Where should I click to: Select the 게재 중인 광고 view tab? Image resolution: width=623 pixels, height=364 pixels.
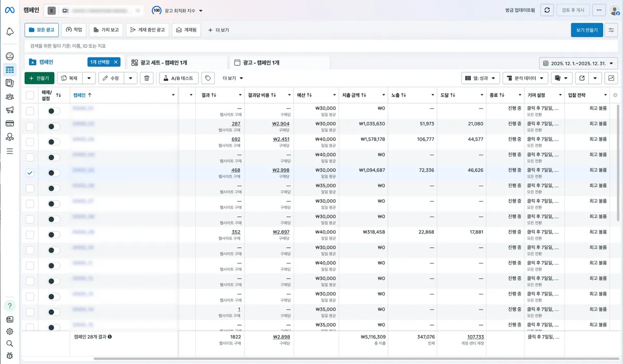[147, 30]
